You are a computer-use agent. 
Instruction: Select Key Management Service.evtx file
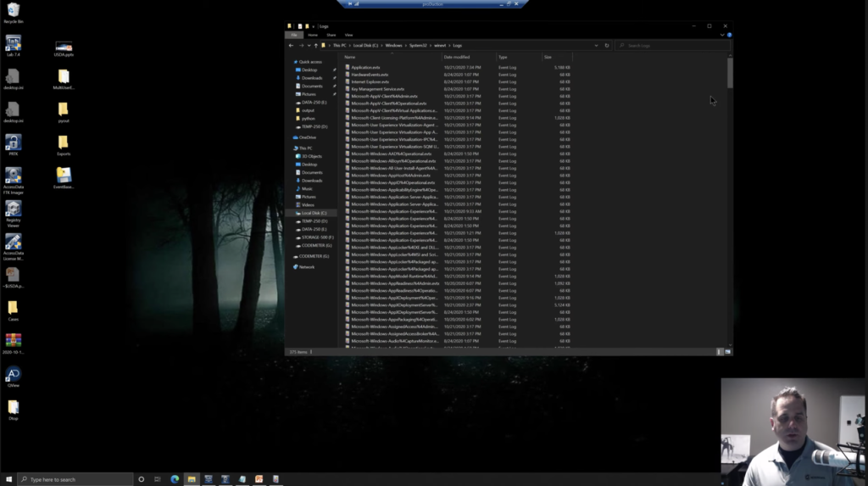(377, 89)
